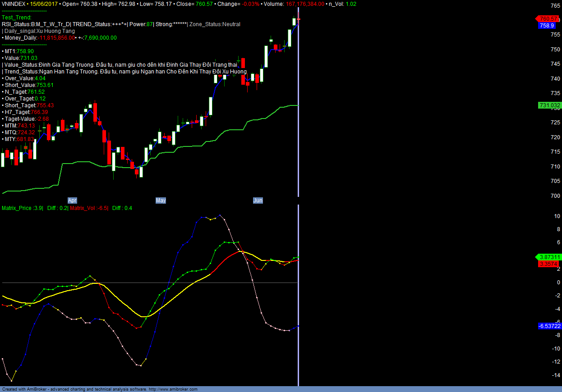Click the Daily_singal Xu Huong Tang text
The image size is (562, 392).
tap(39, 31)
